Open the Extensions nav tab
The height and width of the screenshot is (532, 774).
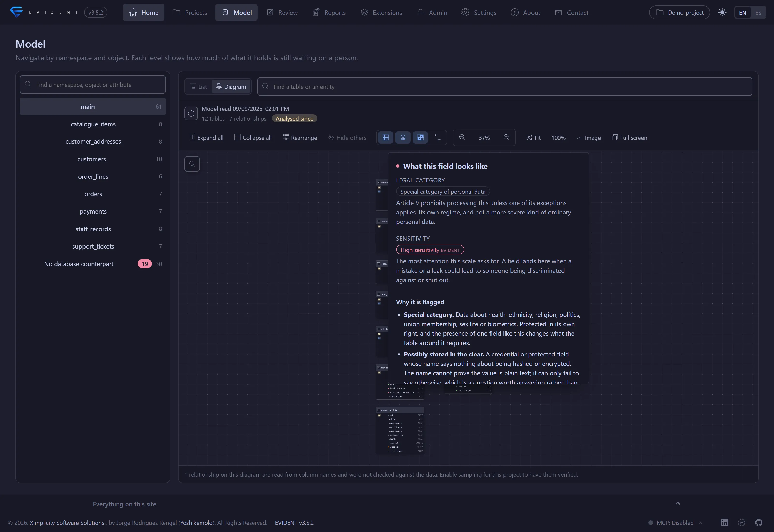click(381, 13)
